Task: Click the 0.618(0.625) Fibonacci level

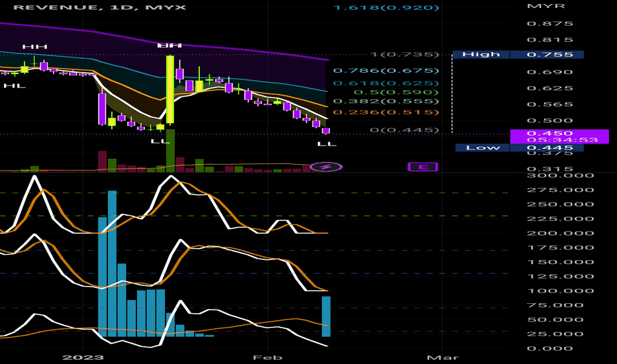Action: coord(385,83)
